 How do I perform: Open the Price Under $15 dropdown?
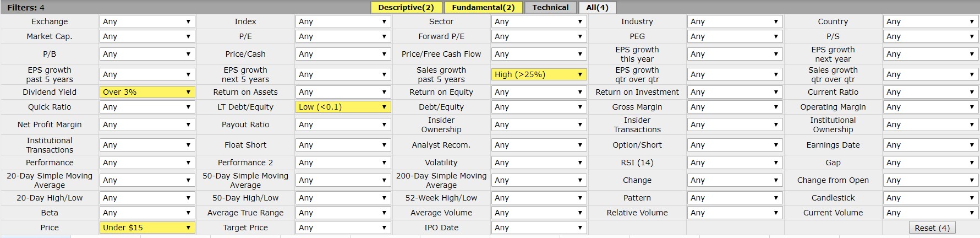147,228
